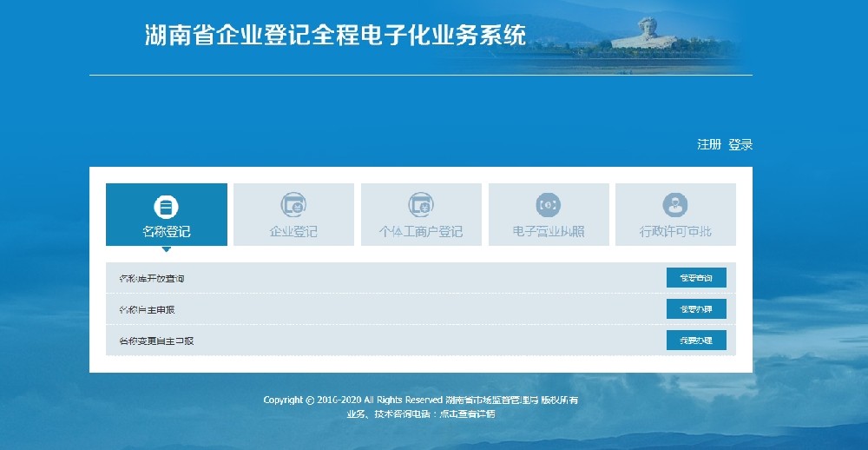The height and width of the screenshot is (450, 868).
Task: Select the 名称登记 tab label
Action: click(x=166, y=232)
